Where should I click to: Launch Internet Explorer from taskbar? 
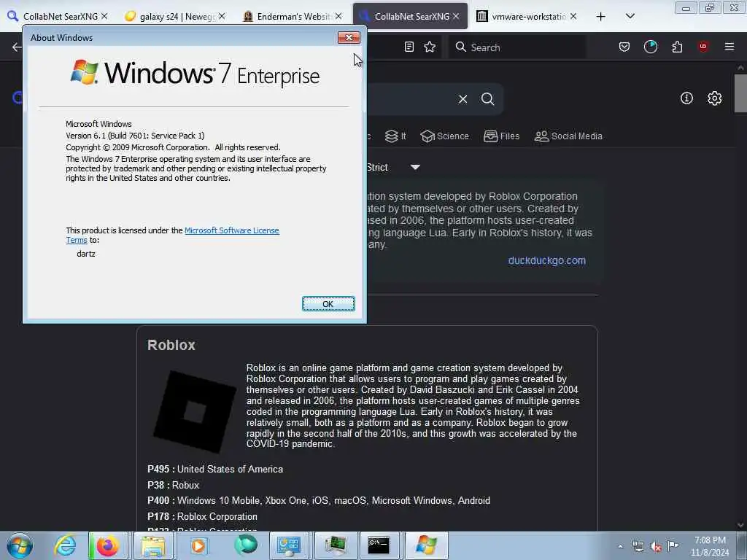(65, 545)
